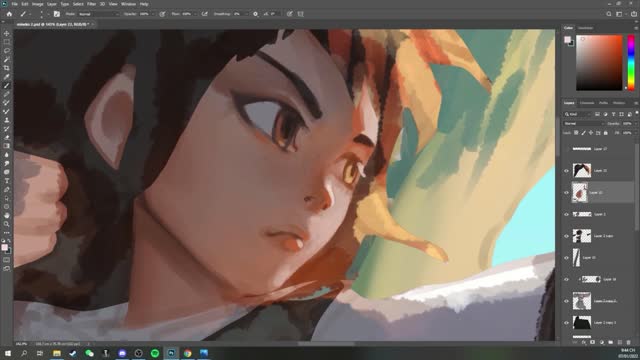This screenshot has width=640, height=360.
Task: Select the Lasso tool
Action: (7, 51)
